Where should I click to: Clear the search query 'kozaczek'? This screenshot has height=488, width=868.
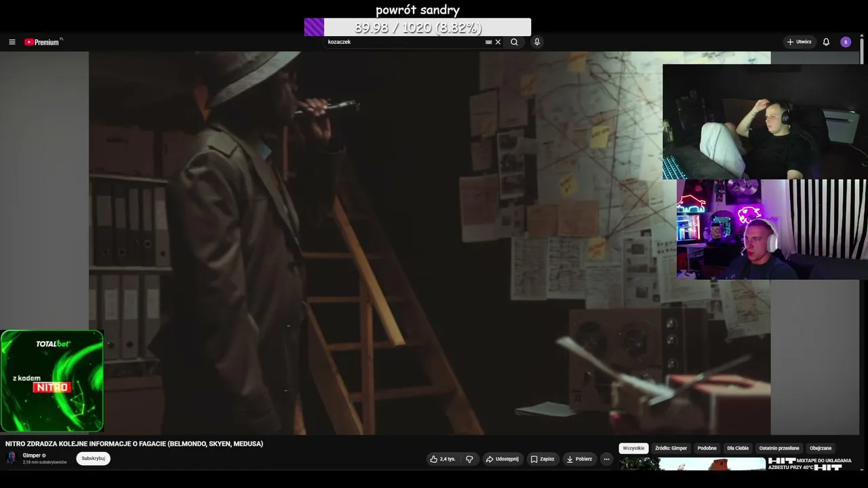click(498, 42)
